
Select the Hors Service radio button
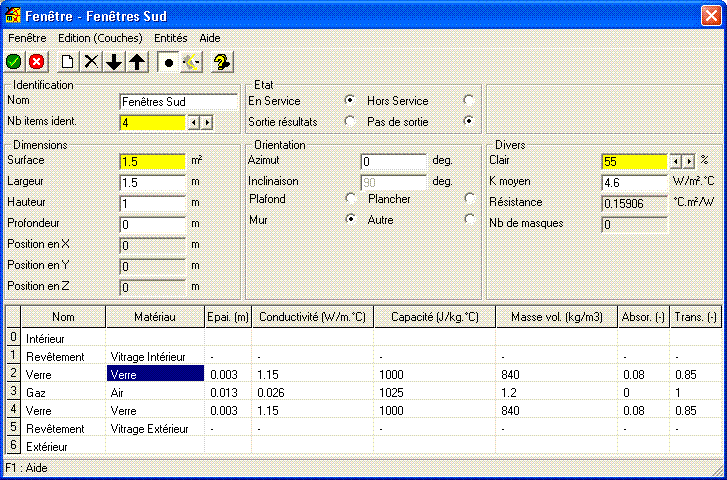(x=469, y=100)
